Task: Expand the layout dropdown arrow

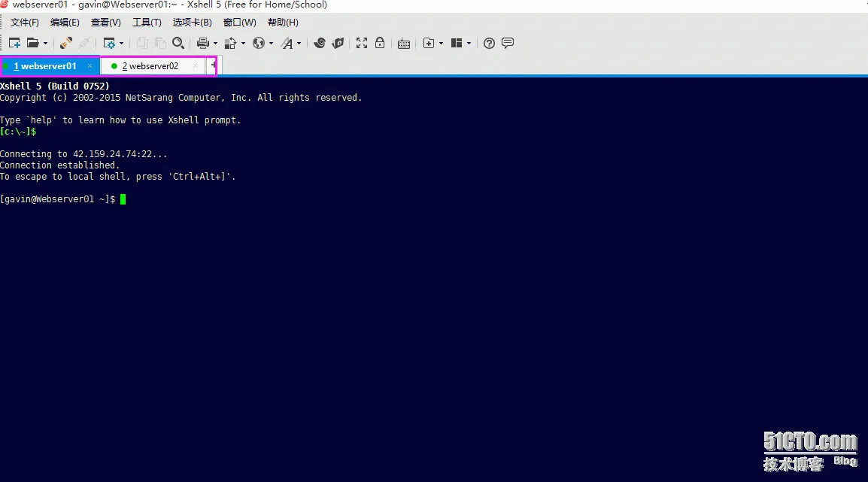Action: point(469,43)
